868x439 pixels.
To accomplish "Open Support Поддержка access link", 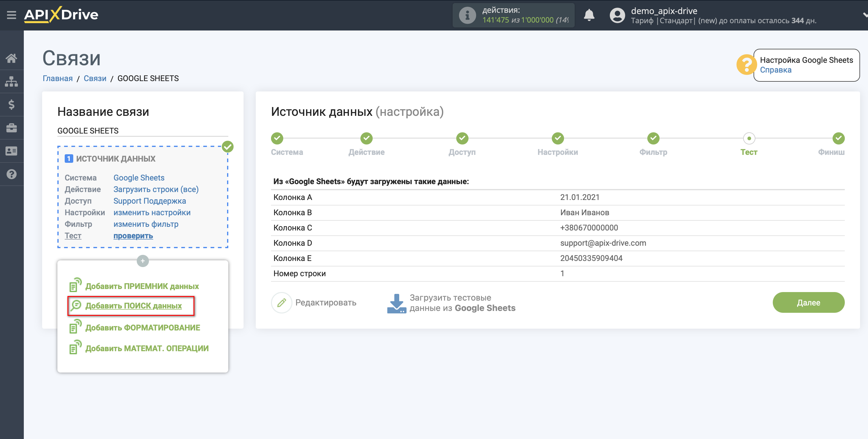I will 150,201.
